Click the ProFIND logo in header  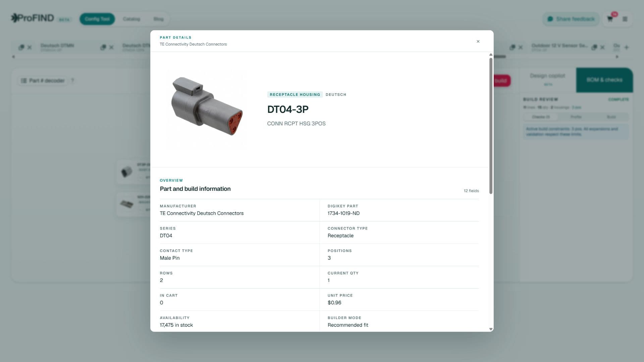[32, 18]
